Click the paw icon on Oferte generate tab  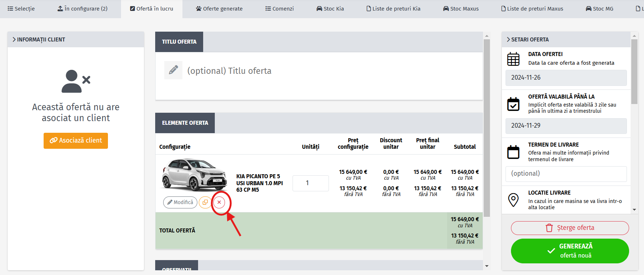199,9
